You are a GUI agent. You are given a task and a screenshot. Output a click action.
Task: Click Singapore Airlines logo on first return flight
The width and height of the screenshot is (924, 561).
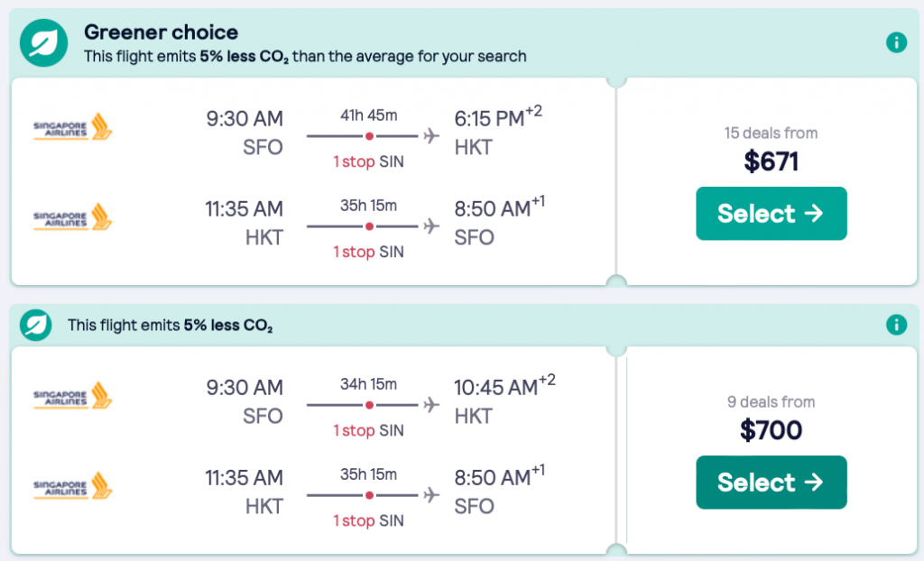point(73,218)
